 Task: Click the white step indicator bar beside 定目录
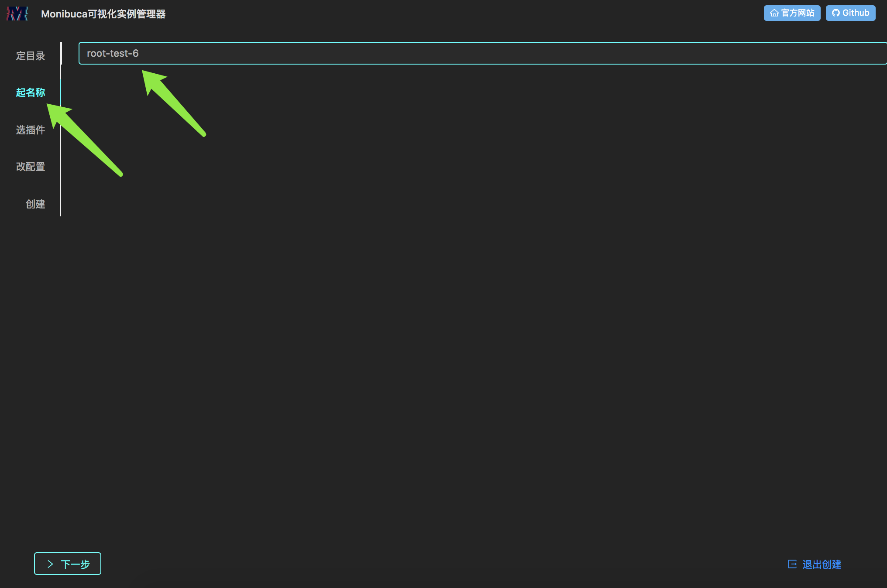coord(61,53)
